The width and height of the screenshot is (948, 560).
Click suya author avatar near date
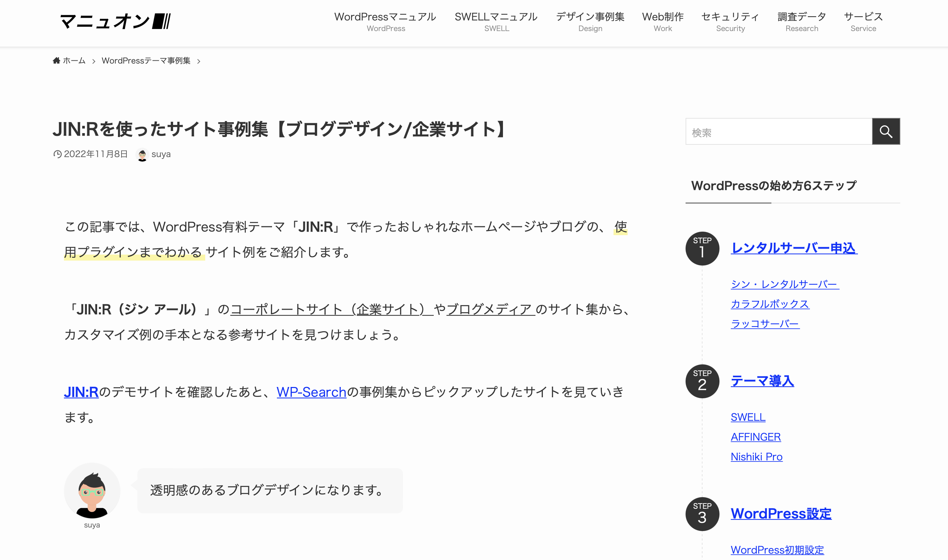pyautogui.click(x=142, y=154)
